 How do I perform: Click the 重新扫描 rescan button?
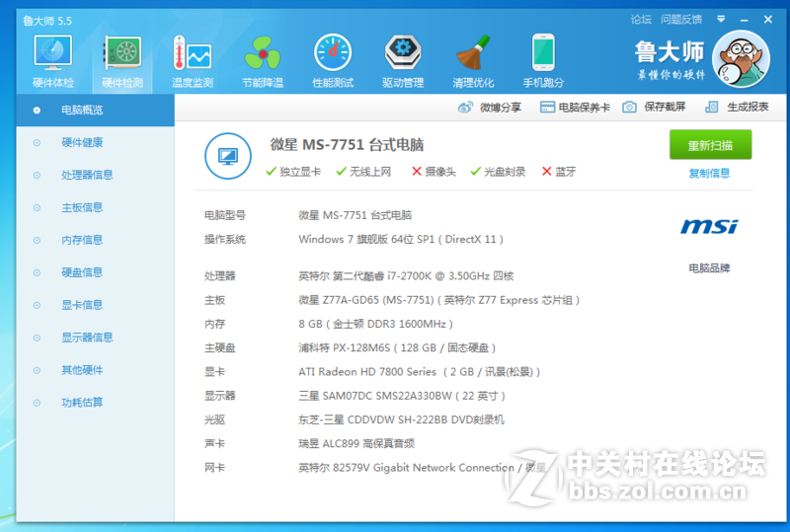tap(710, 145)
